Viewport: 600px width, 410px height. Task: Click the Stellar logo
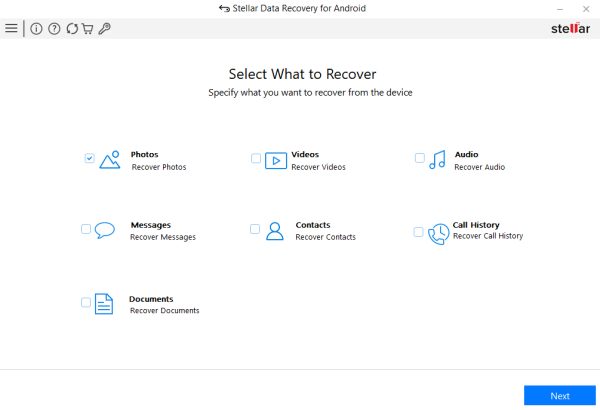(x=571, y=28)
